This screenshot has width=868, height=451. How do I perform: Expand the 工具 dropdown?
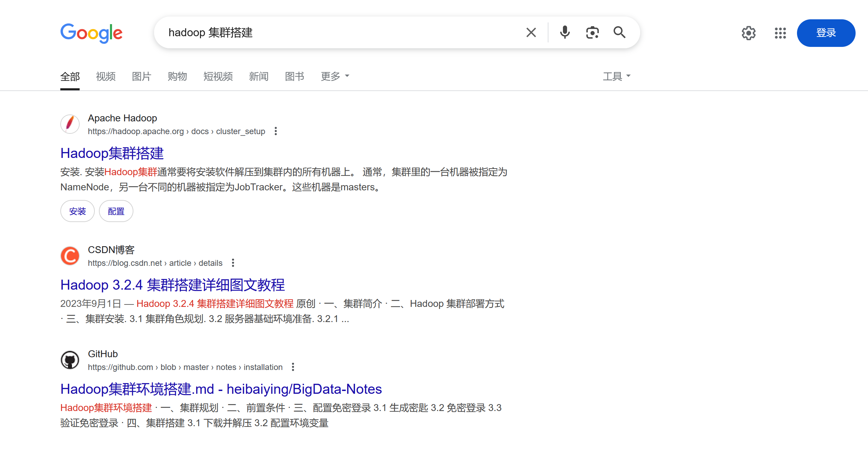[x=617, y=76]
